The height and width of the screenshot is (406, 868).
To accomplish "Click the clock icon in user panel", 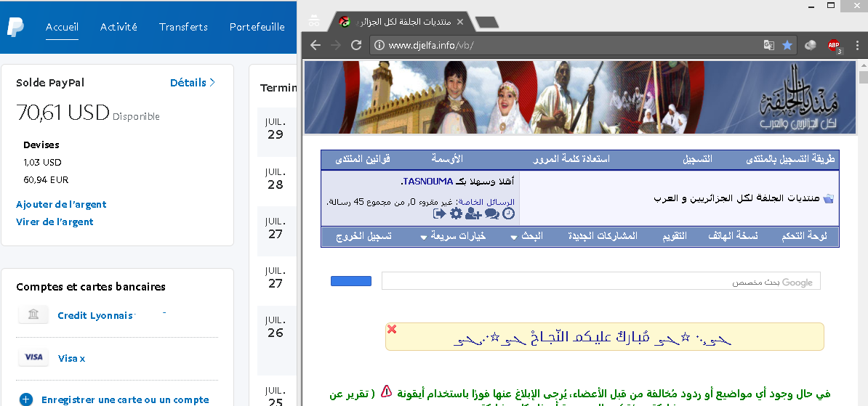I will (x=508, y=214).
